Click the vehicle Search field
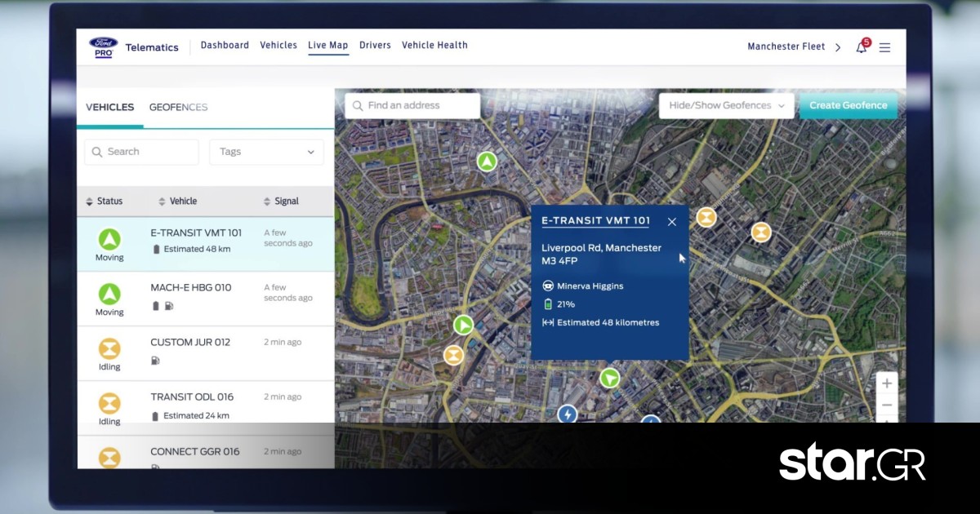This screenshot has width=980, height=514. (141, 152)
